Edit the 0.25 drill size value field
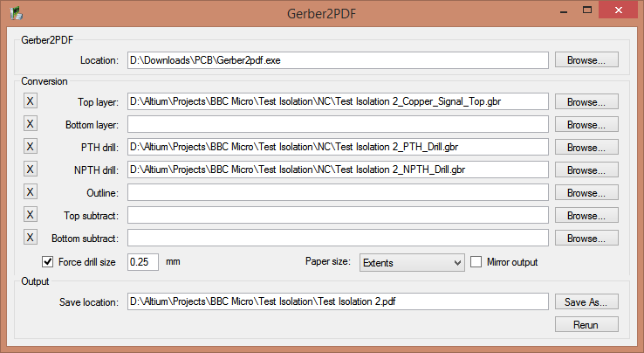 (142, 262)
